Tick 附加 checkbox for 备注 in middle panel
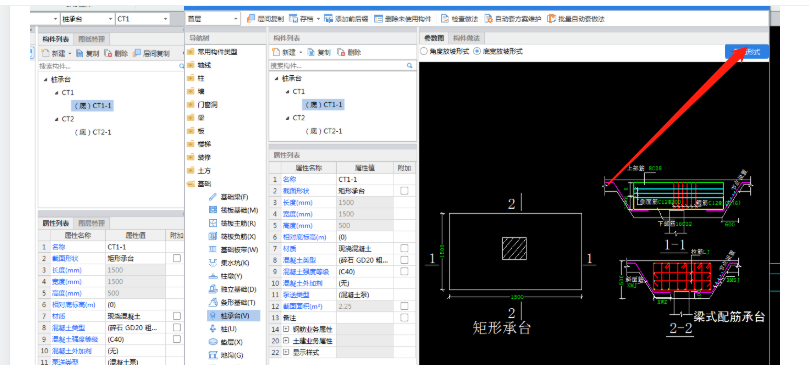Viewport: 809px width, 365px height. [x=404, y=318]
